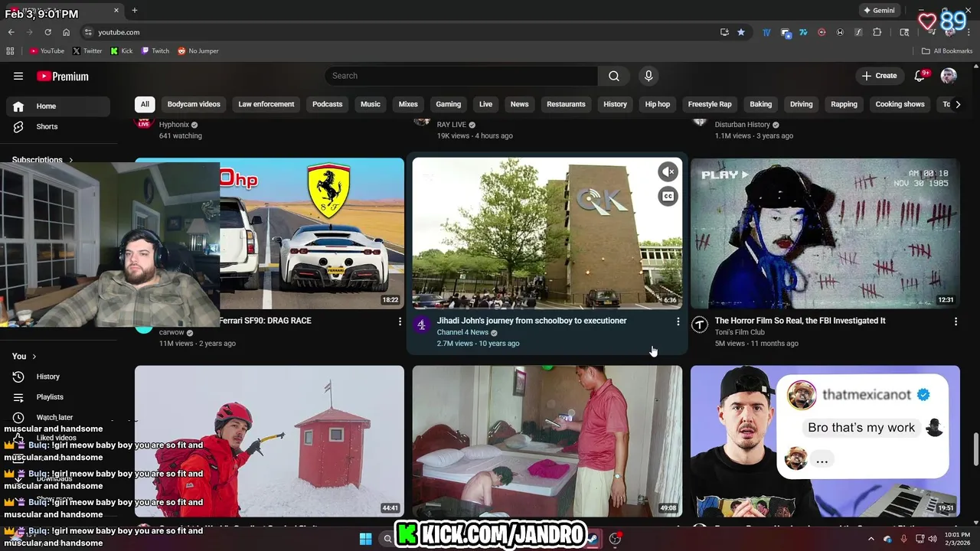980x551 pixels.
Task: Select the Live chip
Action: pos(486,104)
